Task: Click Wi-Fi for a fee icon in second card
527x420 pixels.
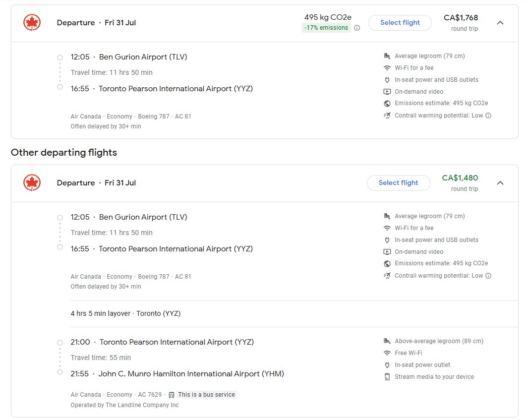Action: (x=387, y=228)
